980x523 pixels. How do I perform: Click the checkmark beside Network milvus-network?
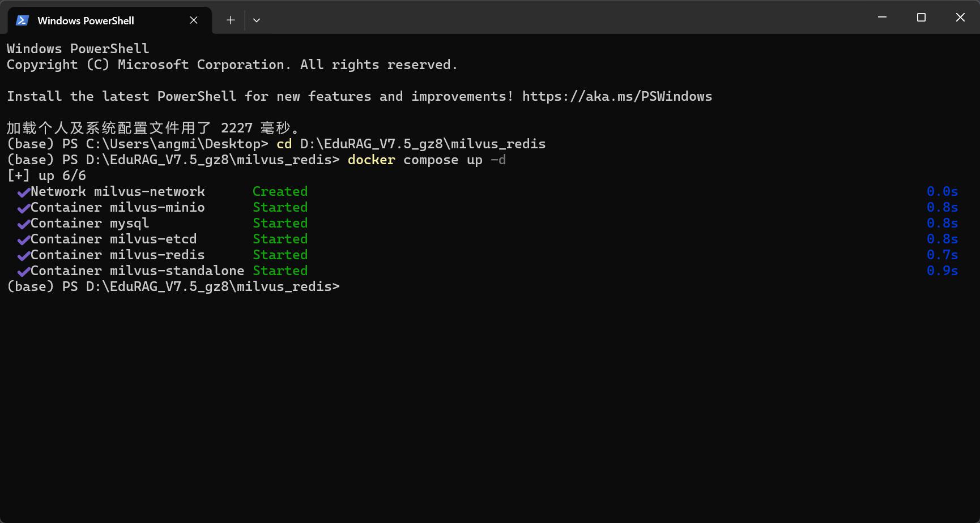(x=23, y=192)
